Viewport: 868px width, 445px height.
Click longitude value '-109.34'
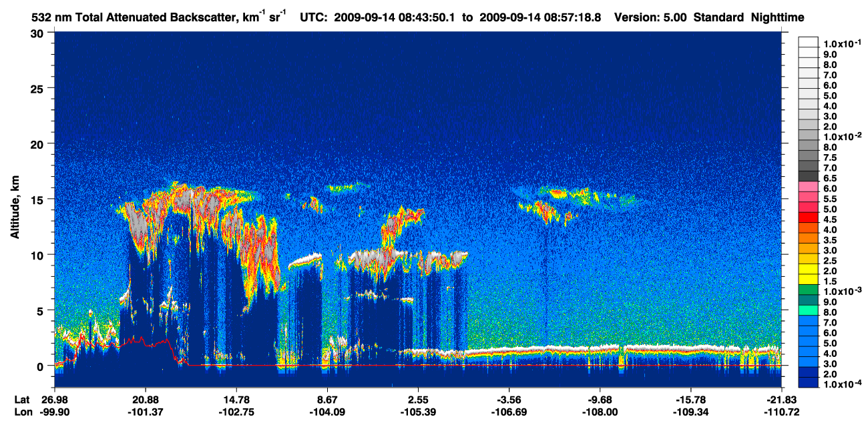point(691,412)
